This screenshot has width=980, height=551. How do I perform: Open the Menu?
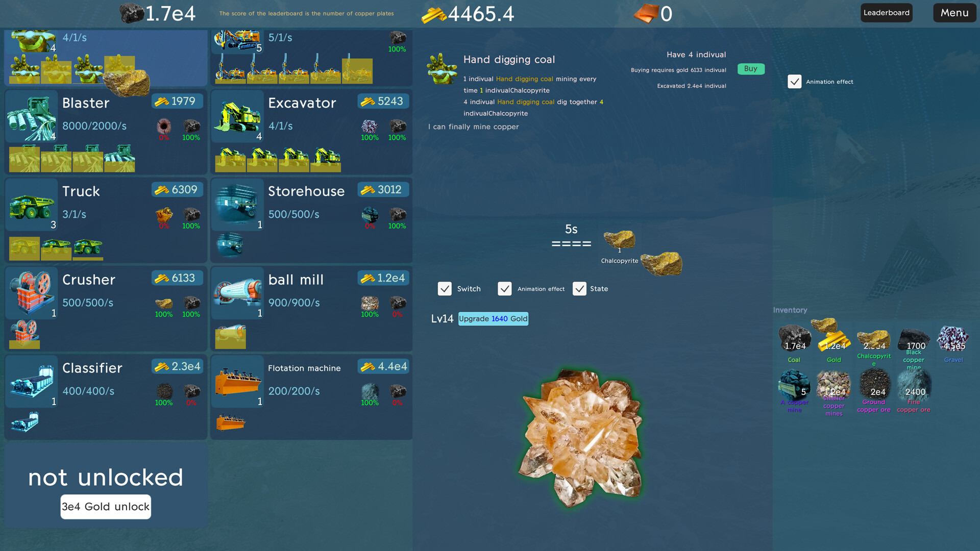(x=954, y=13)
